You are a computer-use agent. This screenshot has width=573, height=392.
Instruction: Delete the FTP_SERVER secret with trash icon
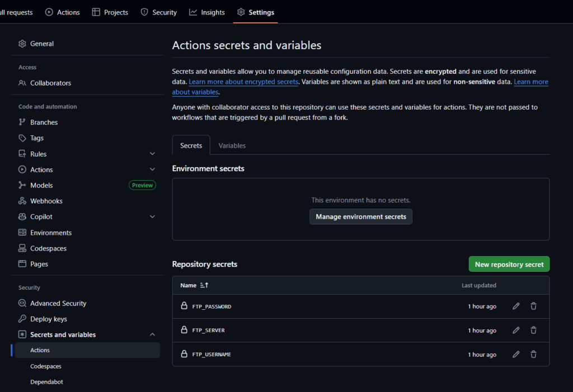[533, 330]
